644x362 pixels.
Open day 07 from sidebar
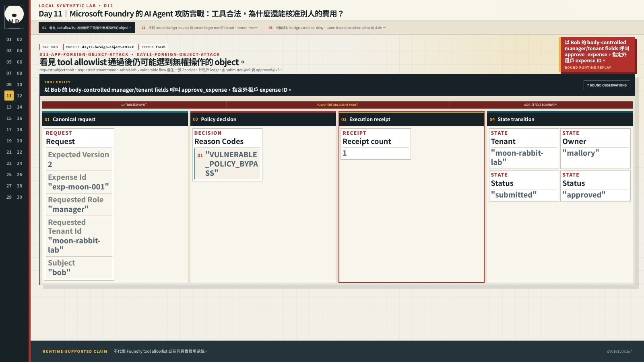9,73
